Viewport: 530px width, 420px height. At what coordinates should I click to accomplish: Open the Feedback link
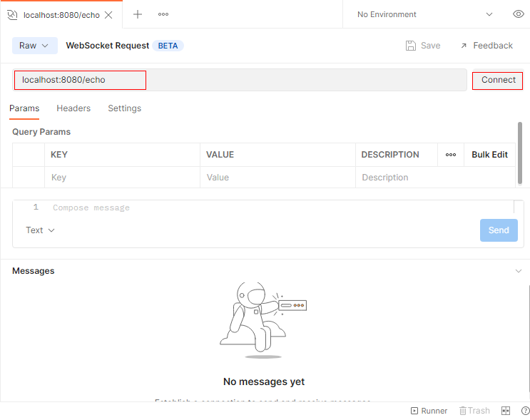[487, 46]
